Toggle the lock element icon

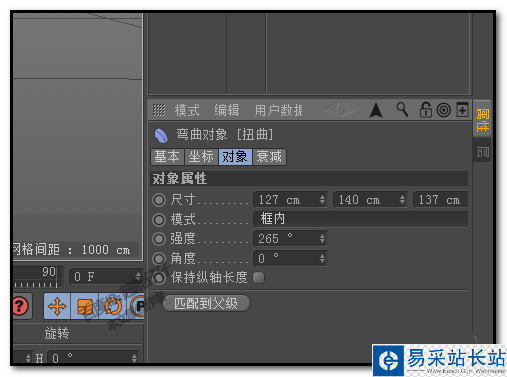[426, 110]
